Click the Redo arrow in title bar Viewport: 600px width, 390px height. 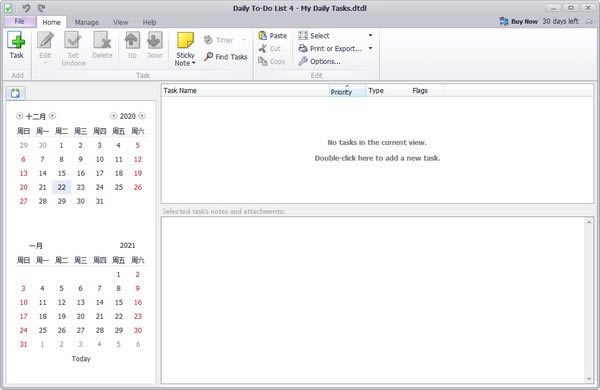(41, 8)
